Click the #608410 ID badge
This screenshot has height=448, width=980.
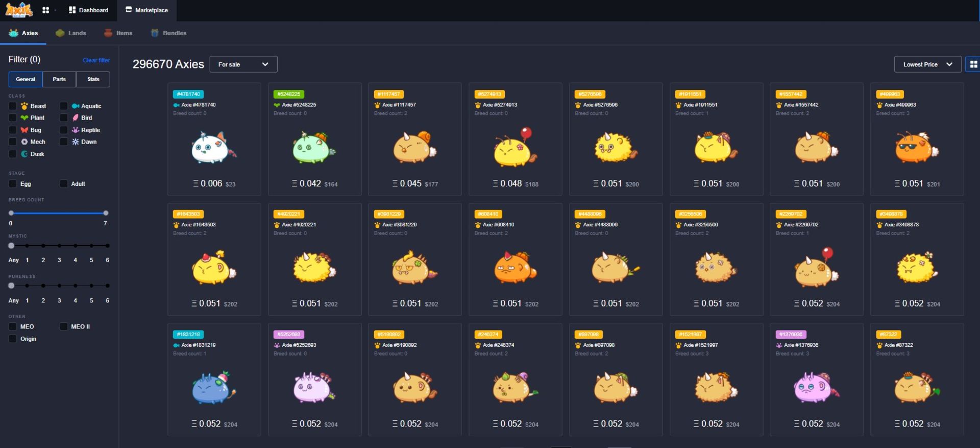488,215
